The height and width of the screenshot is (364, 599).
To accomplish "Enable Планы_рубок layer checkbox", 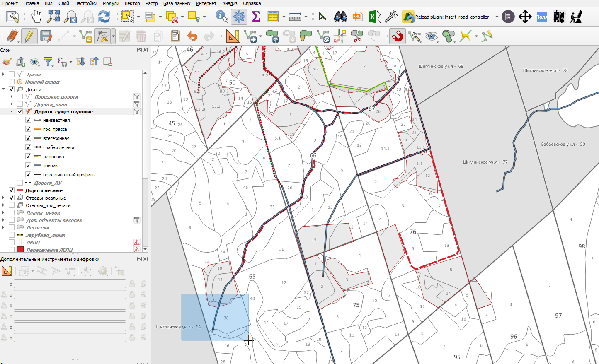I will click(x=12, y=213).
